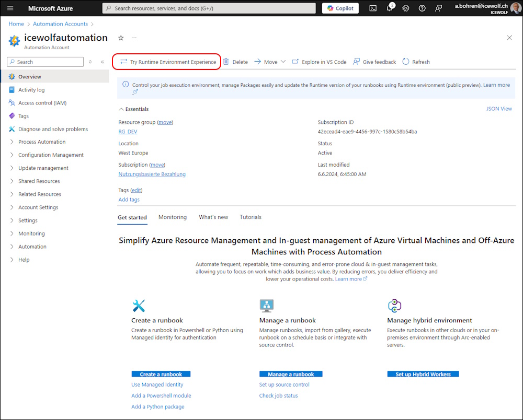Open the Move dropdown
The width and height of the screenshot is (523, 420).
(270, 62)
